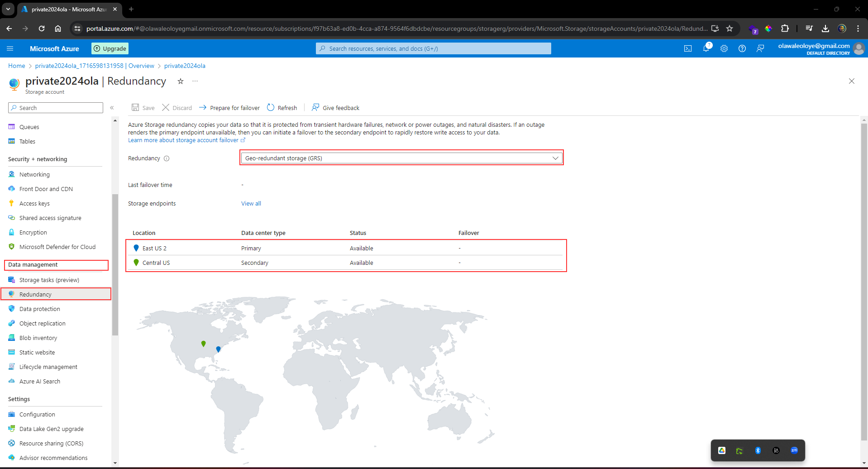Open the portal hamburger menu
This screenshot has height=469, width=868.
[x=10, y=48]
